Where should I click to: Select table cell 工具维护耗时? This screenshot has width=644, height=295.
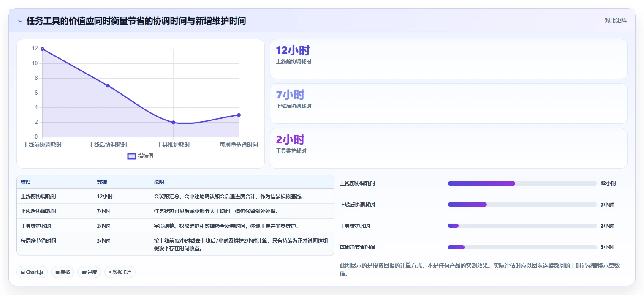click(36, 226)
